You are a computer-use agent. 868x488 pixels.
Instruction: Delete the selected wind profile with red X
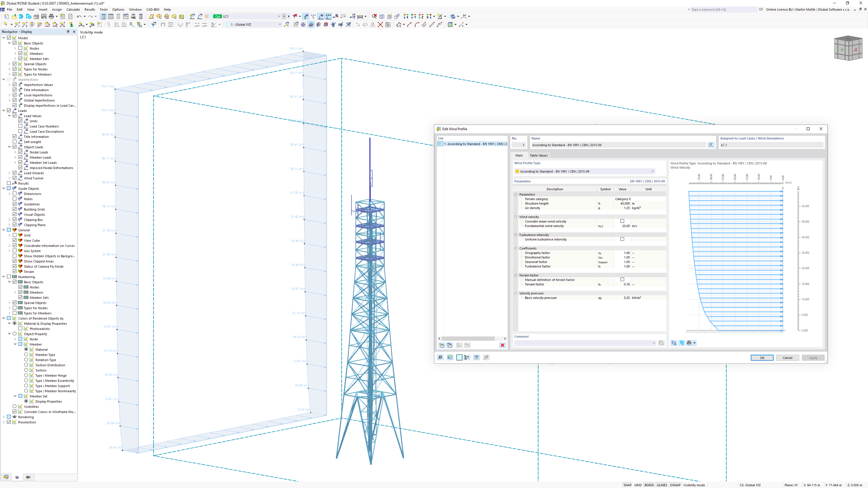click(x=502, y=345)
